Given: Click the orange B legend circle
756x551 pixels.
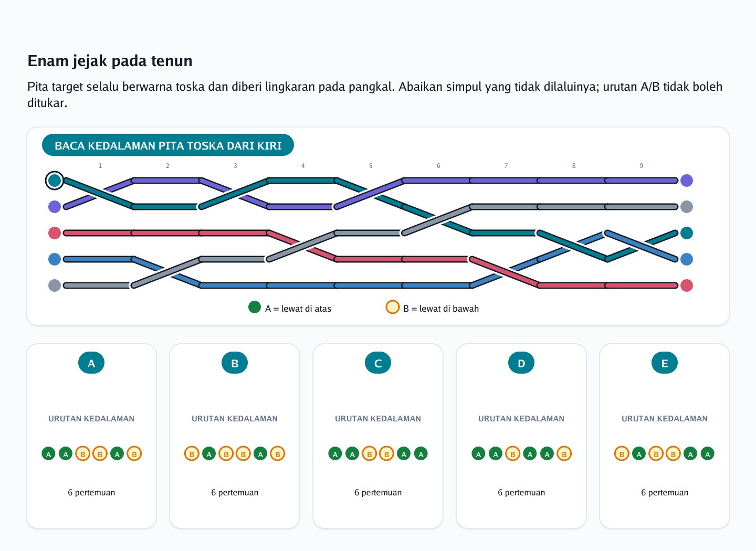Looking at the screenshot, I should (x=393, y=307).
